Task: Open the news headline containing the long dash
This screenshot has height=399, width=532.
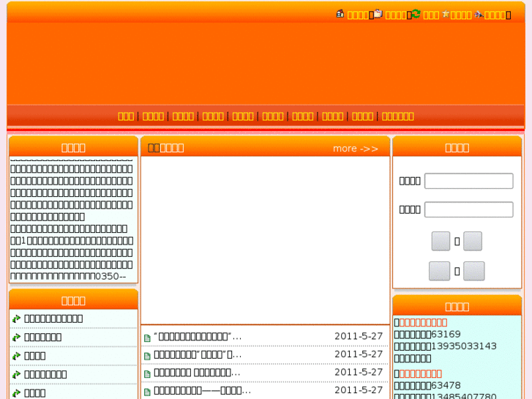Action: [202, 390]
